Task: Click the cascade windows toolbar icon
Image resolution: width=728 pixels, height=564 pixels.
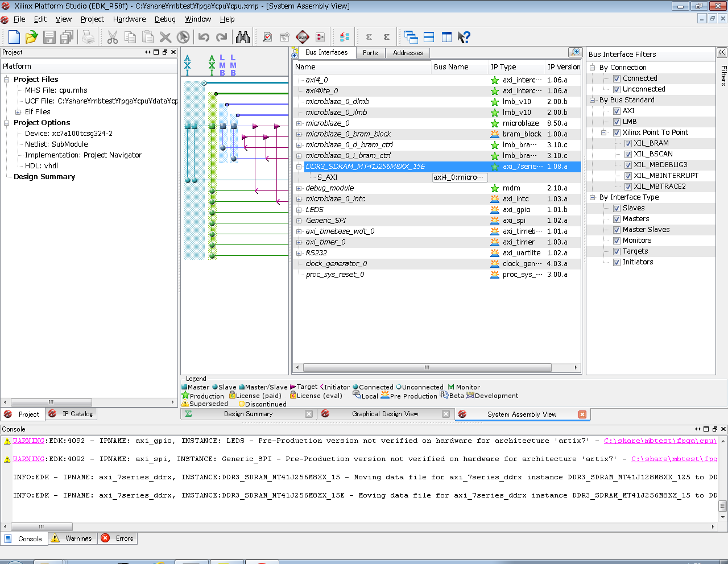Action: (x=411, y=38)
